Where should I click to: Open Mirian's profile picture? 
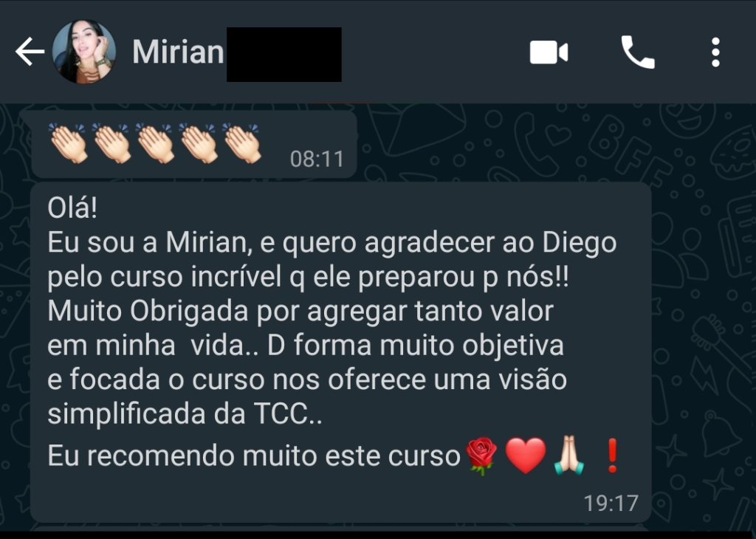(x=84, y=52)
